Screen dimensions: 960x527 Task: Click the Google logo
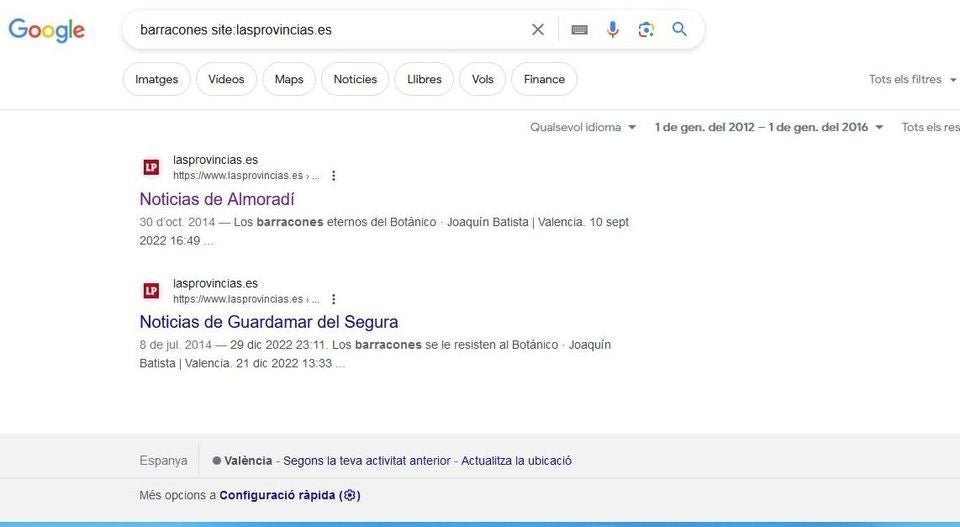(46, 30)
